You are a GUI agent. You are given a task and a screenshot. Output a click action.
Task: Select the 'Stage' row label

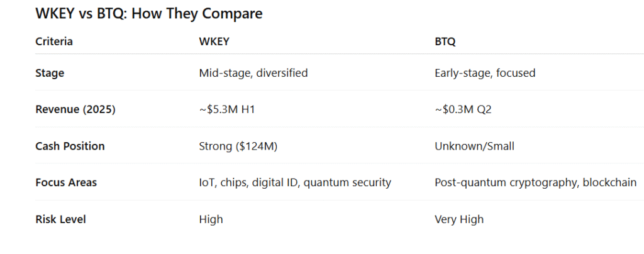click(x=50, y=73)
